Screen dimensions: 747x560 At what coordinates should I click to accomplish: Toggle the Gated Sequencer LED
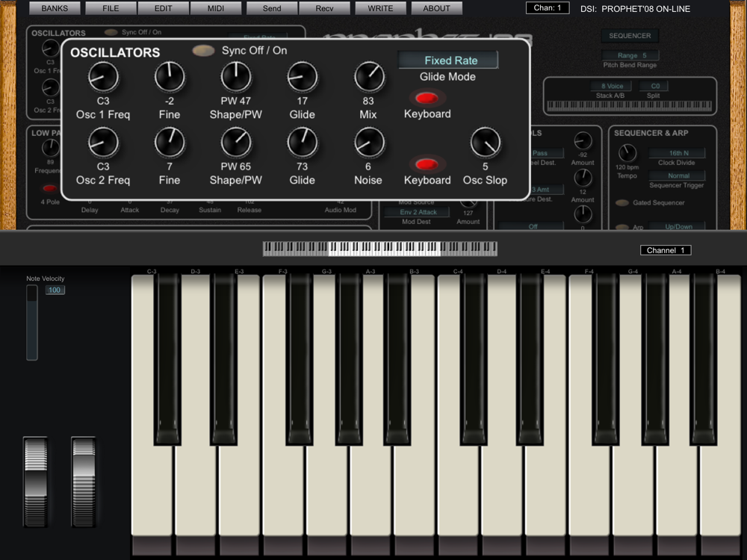click(x=622, y=203)
